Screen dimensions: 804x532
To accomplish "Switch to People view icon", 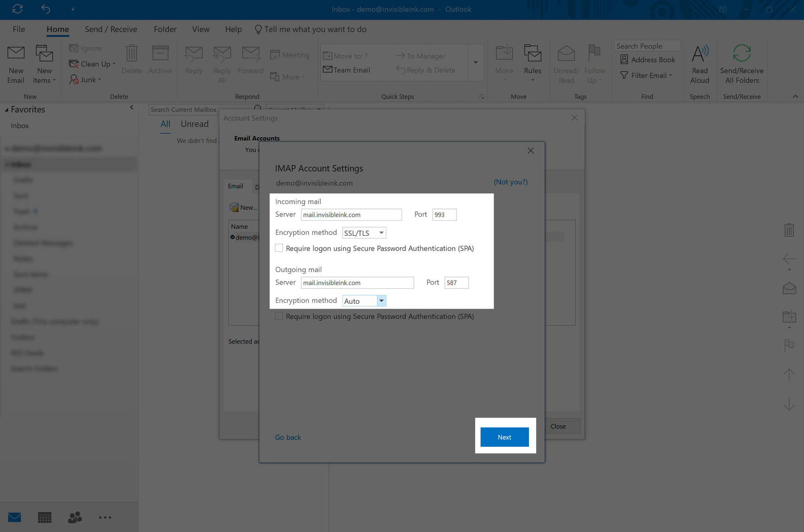I will pos(75,517).
